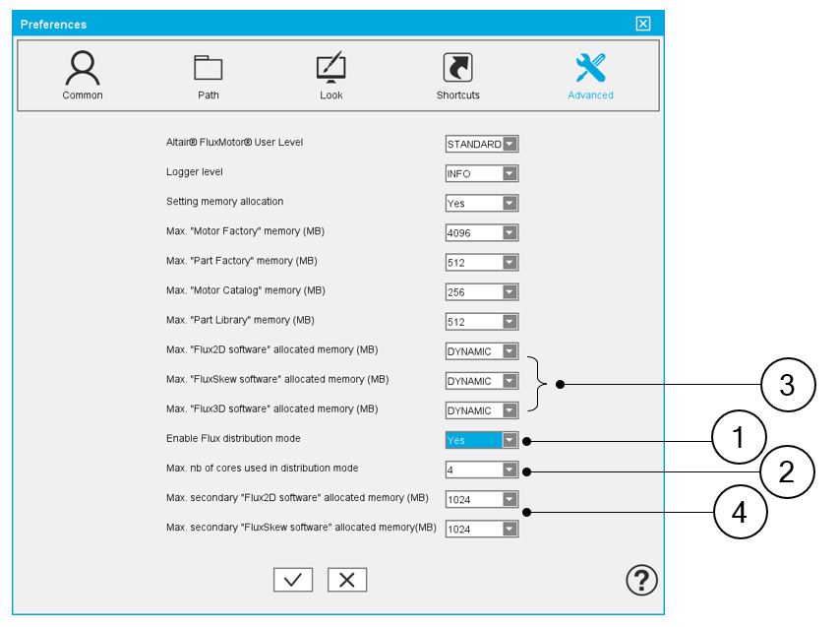Expand Motor Factory memory dropdown
This screenshot has height=627, width=840.
[510, 233]
